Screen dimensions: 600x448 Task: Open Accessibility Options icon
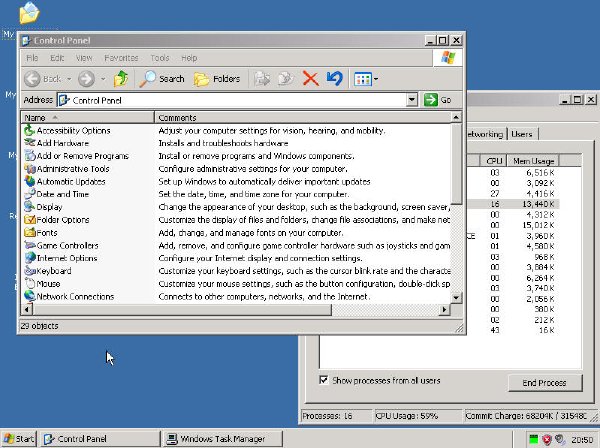coord(29,130)
